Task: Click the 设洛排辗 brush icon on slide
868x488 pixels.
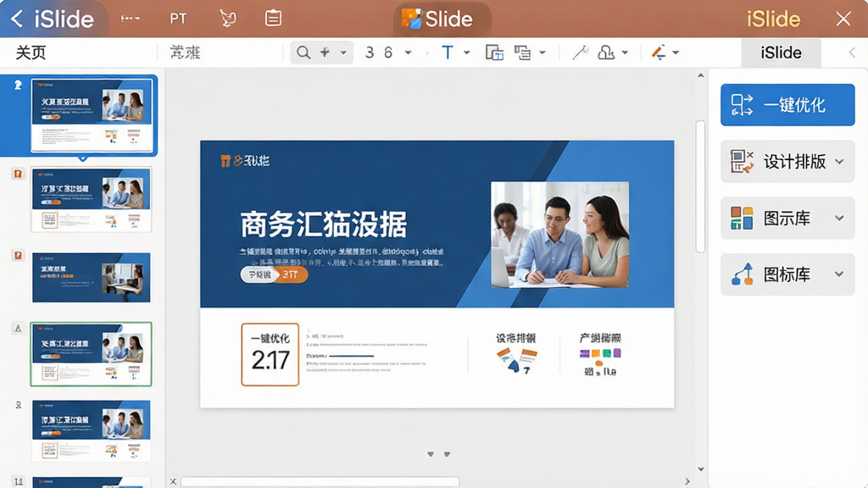Action: click(x=516, y=359)
